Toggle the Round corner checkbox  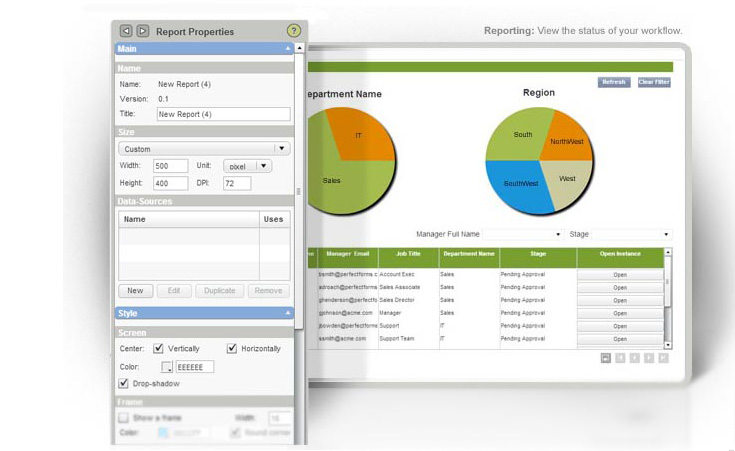[235, 432]
